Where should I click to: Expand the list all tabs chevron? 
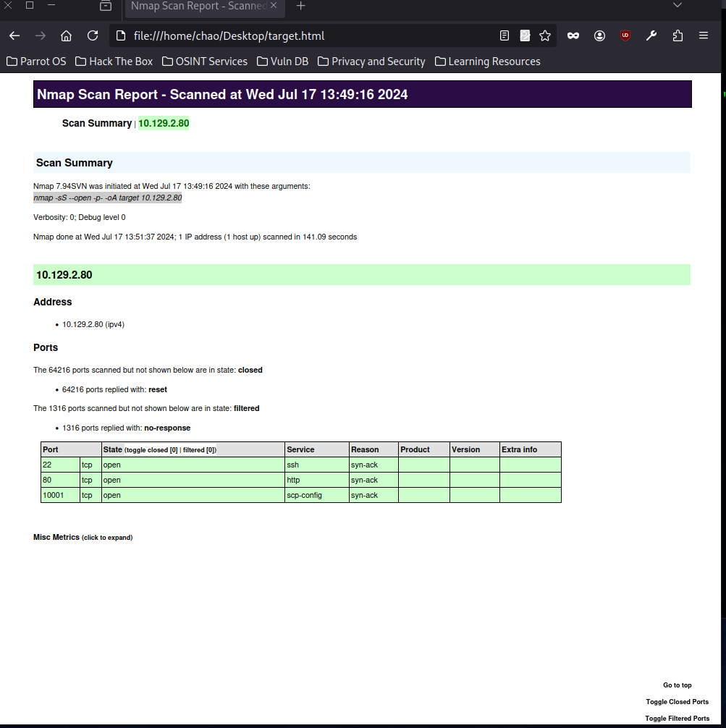(x=678, y=6)
